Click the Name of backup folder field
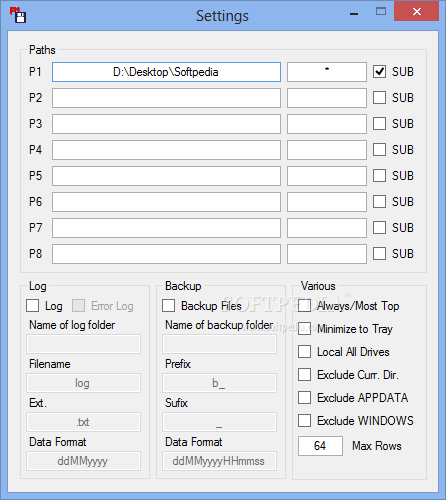 pyautogui.click(x=219, y=344)
